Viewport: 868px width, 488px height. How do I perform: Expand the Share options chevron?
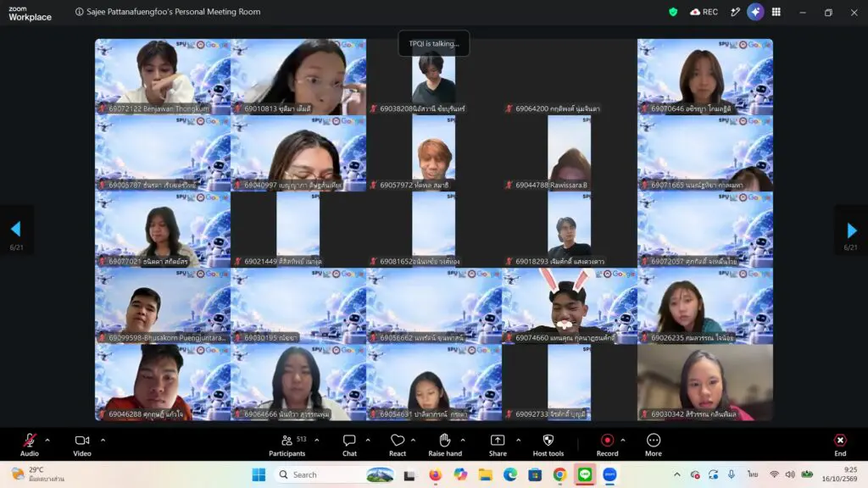point(518,441)
